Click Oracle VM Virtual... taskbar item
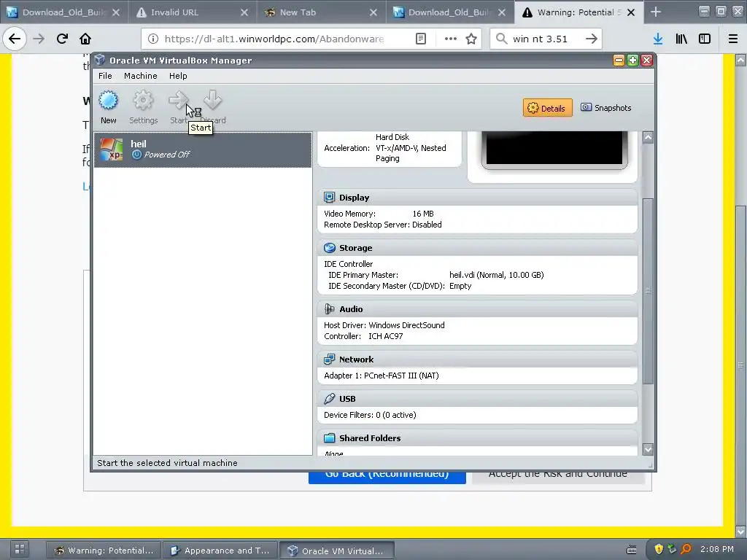The width and height of the screenshot is (747, 560). (x=336, y=551)
